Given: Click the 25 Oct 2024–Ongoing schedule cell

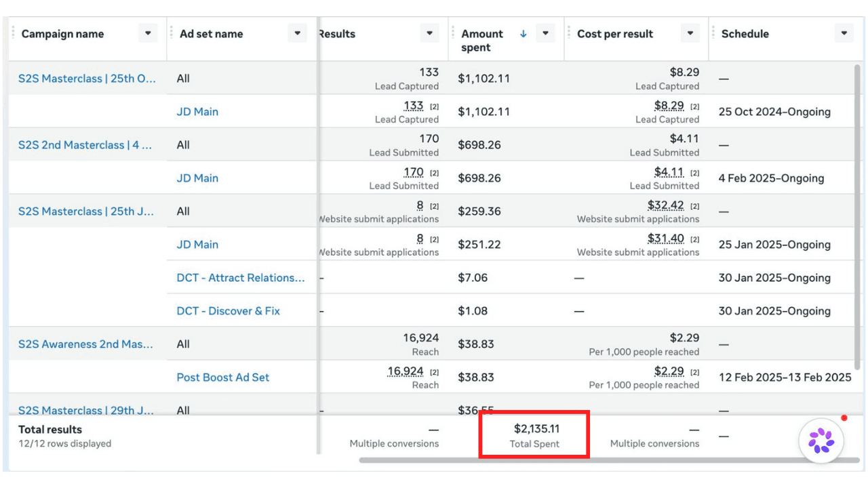Looking at the screenshot, I should tap(774, 112).
